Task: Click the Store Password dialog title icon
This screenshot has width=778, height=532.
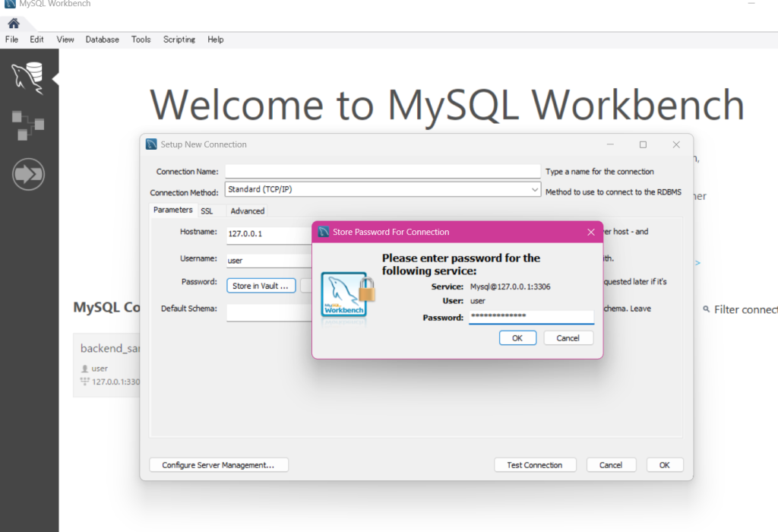Action: pyautogui.click(x=324, y=232)
